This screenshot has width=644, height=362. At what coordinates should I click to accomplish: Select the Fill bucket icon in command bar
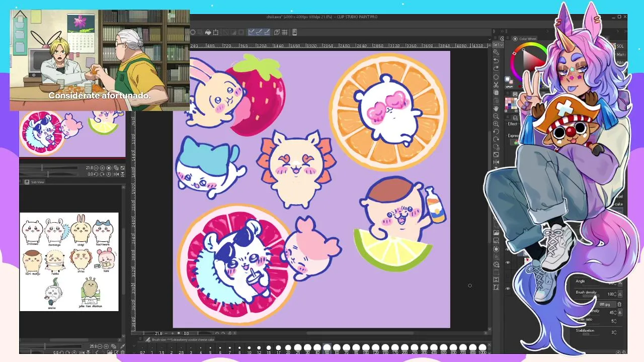tap(208, 32)
